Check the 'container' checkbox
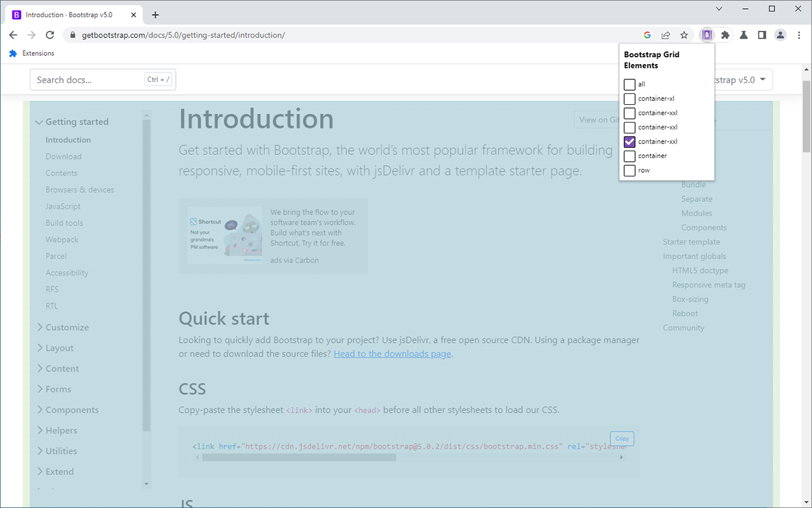This screenshot has width=812, height=508. [x=629, y=156]
